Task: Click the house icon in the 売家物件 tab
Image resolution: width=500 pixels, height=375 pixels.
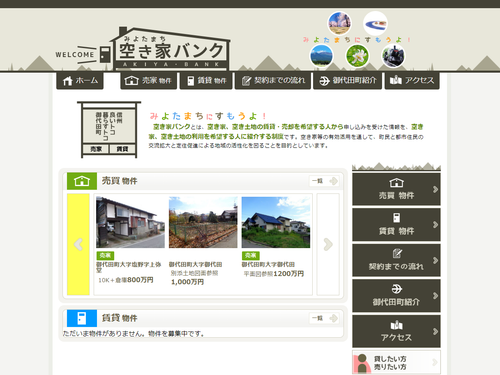Action: coord(131,80)
